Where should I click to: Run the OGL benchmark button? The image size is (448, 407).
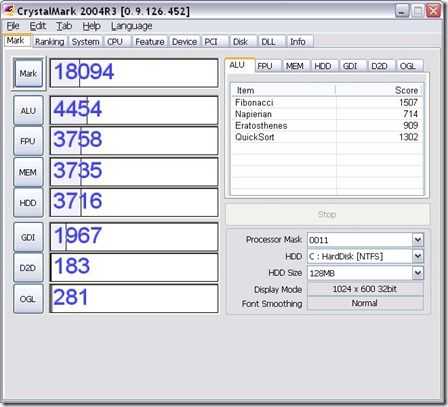28,299
